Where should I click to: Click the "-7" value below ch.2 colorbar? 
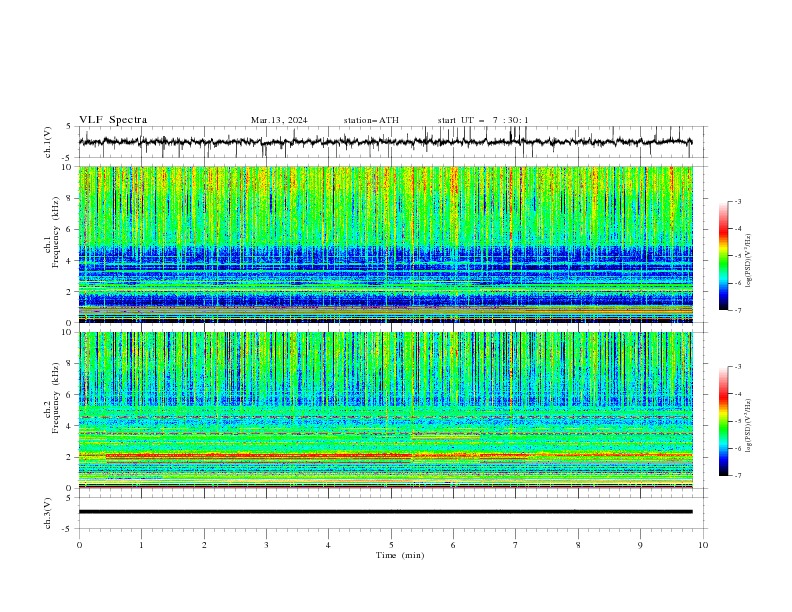(738, 476)
